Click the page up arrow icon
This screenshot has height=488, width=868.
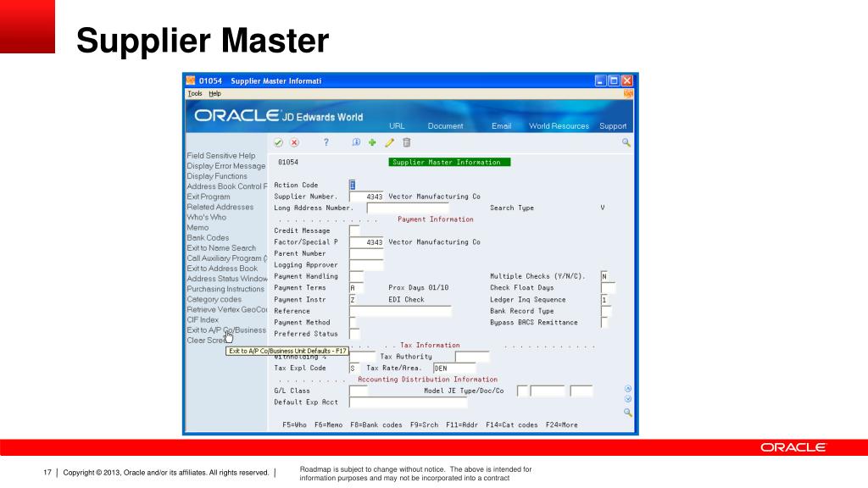(x=628, y=389)
